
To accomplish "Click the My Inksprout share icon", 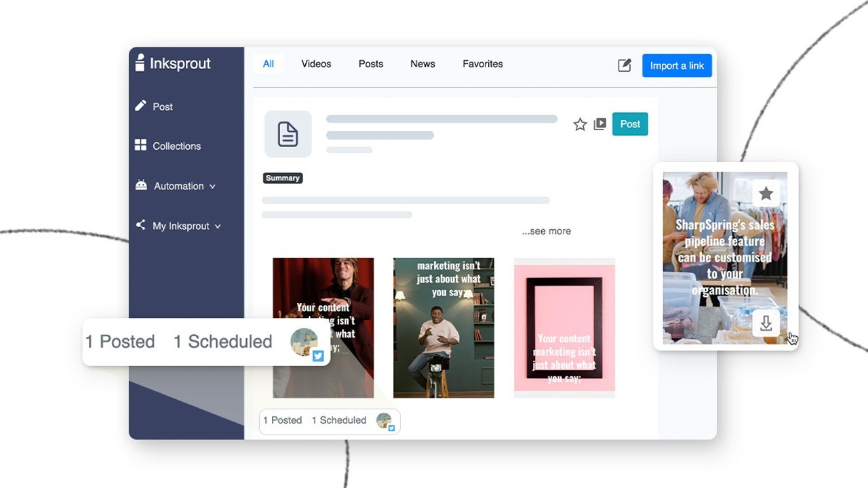I will point(140,225).
